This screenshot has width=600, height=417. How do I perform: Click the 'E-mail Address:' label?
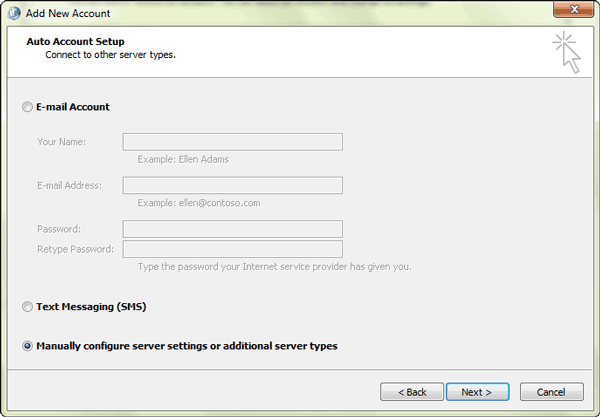point(70,186)
